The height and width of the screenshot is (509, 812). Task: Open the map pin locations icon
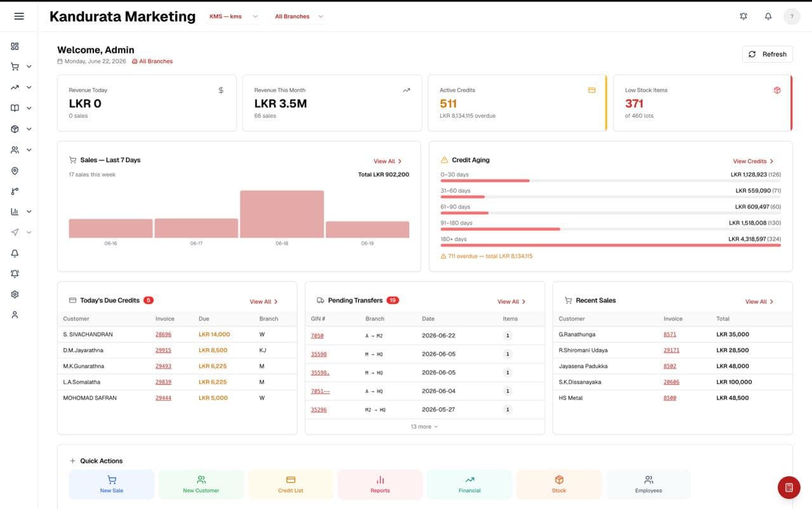[x=15, y=171]
